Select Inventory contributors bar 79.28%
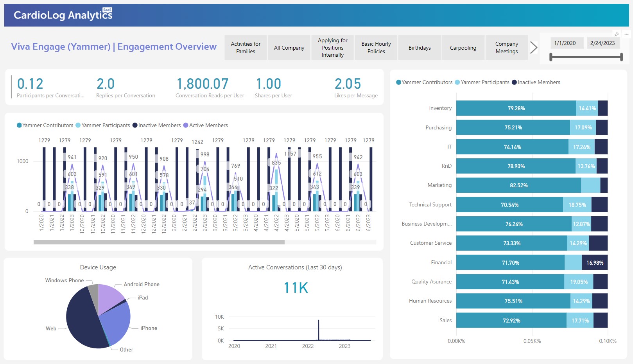Image resolution: width=633 pixels, height=364 pixels. click(x=516, y=108)
